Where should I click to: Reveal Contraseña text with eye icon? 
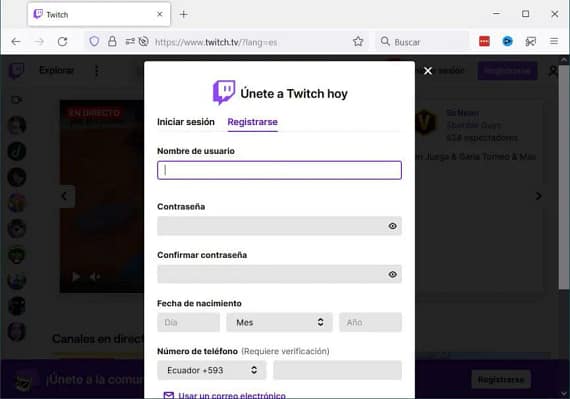(x=392, y=226)
